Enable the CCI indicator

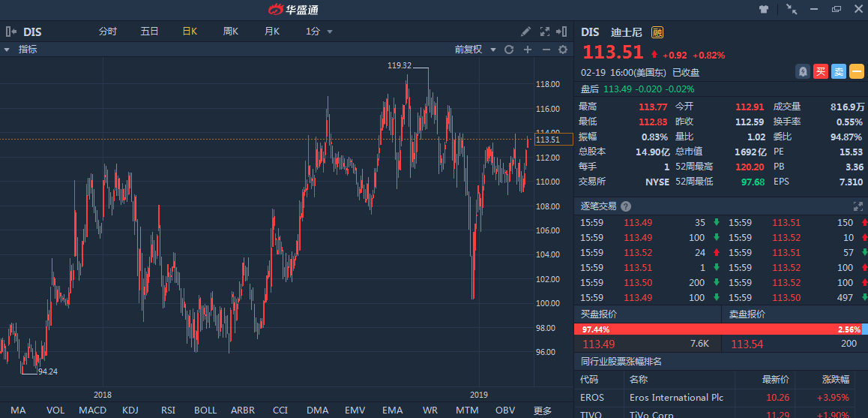coord(280,410)
